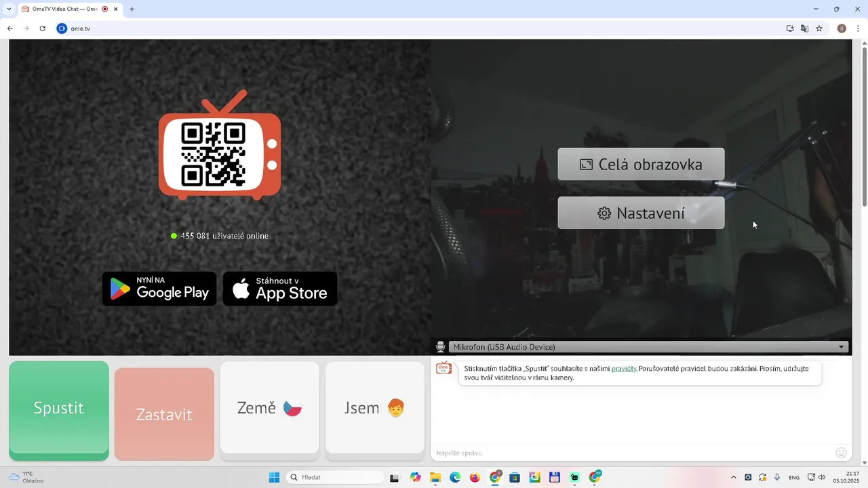Open the Translate page icon
Viewport: 868px width, 488px height.
point(804,28)
